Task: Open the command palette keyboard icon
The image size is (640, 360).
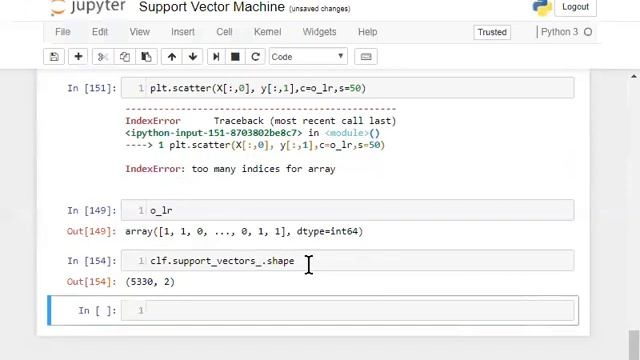Action: click(366, 57)
